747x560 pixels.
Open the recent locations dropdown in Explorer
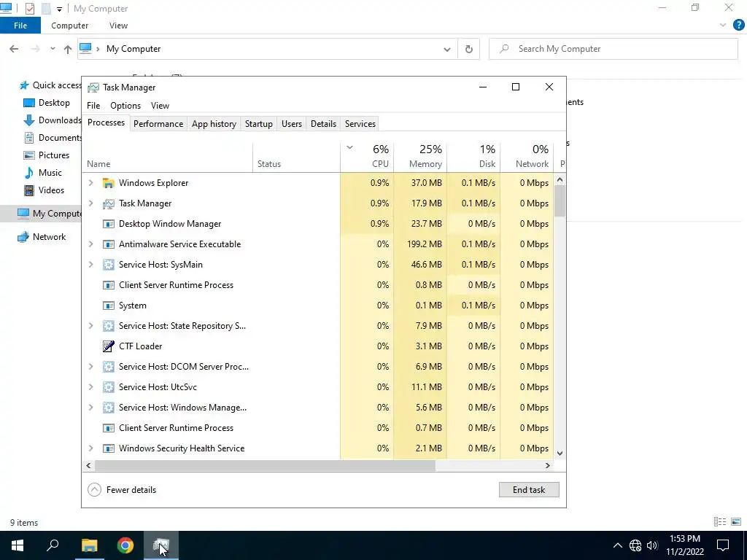click(53, 49)
